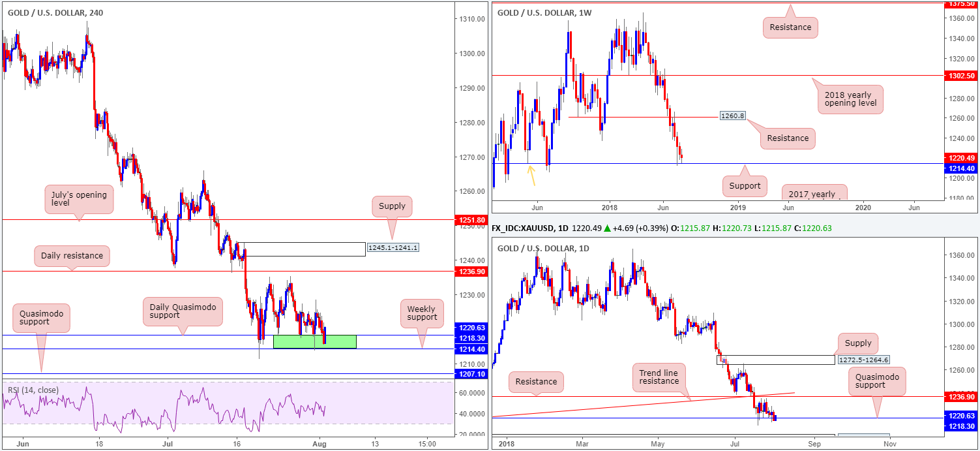The image size is (980, 451).
Task: Click the 'GOLD / U.S. DOLLAR, 1D' chart title
Action: [x=544, y=249]
